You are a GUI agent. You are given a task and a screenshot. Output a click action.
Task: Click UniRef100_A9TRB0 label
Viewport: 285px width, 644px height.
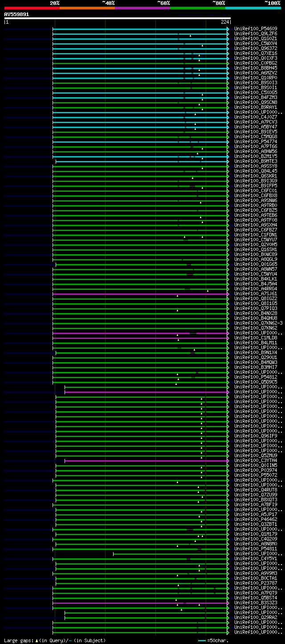pyautogui.click(x=256, y=206)
